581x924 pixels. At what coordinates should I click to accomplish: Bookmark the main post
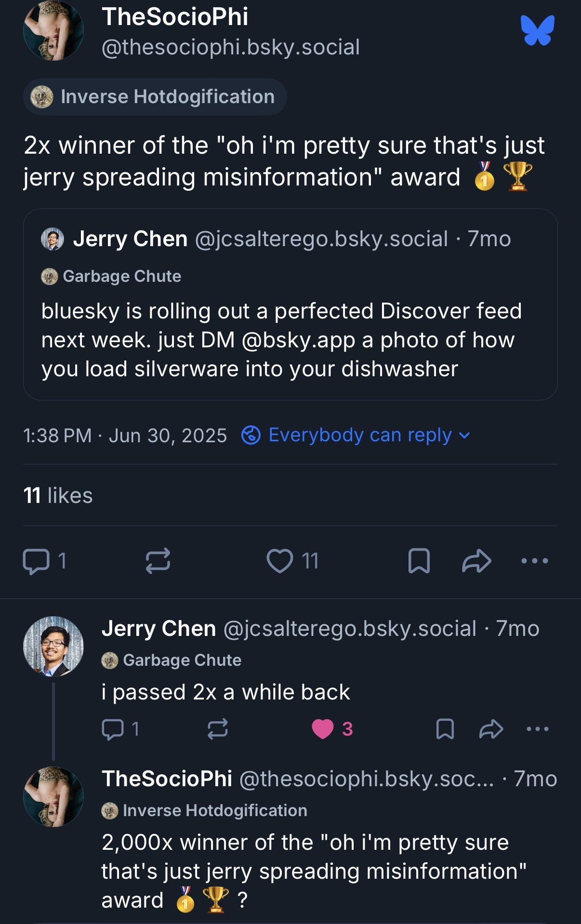click(419, 561)
